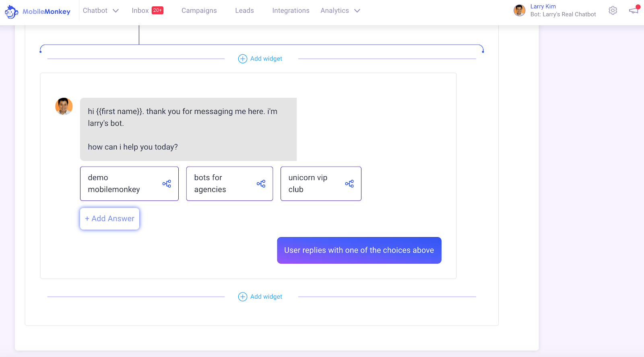The width and height of the screenshot is (644, 357).
Task: Click 'User replies with one of the choices above'
Action: (359, 250)
